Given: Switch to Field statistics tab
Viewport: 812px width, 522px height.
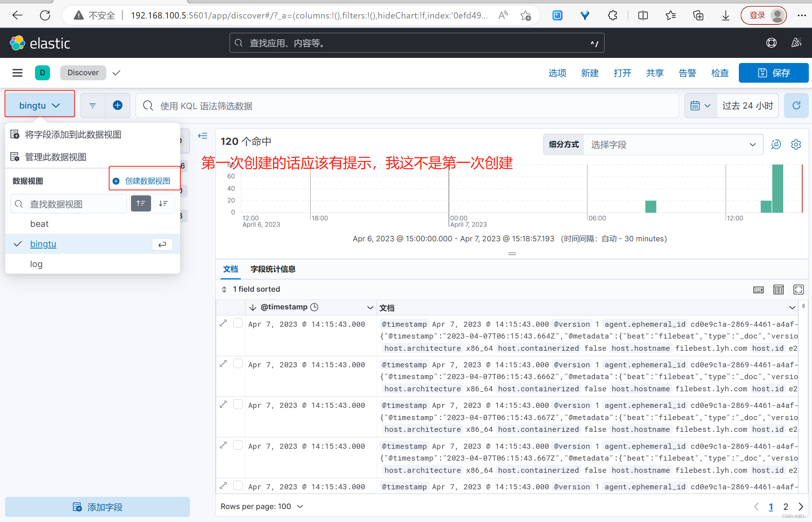Looking at the screenshot, I should [x=273, y=269].
